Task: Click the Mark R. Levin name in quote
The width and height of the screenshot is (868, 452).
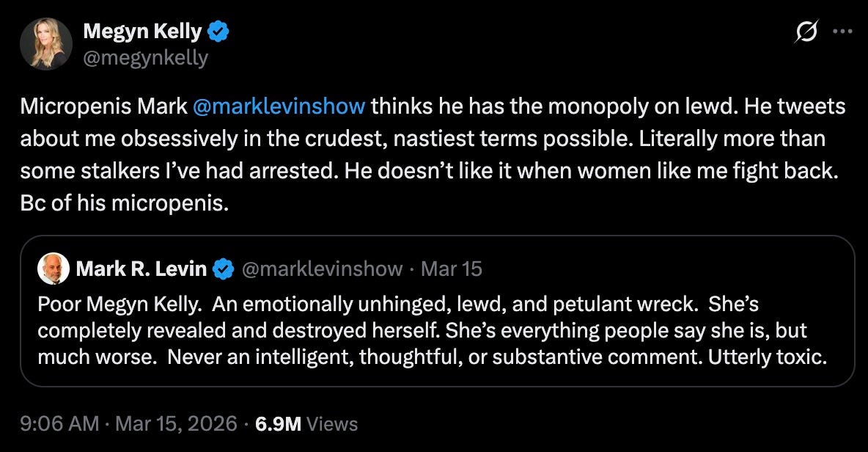Action: point(141,269)
